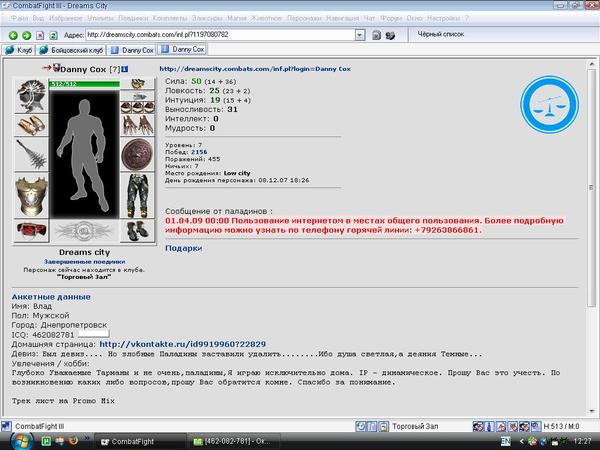The width and height of the screenshot is (600, 450).
Task: Inspect the bracers equipment slot
Action: click(31, 125)
